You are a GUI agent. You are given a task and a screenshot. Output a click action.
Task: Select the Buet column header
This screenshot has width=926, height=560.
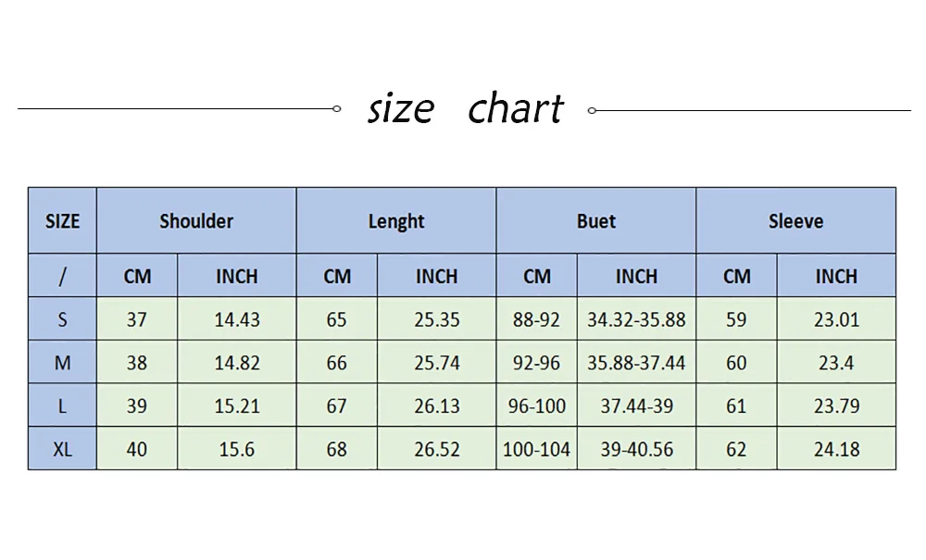(x=595, y=220)
